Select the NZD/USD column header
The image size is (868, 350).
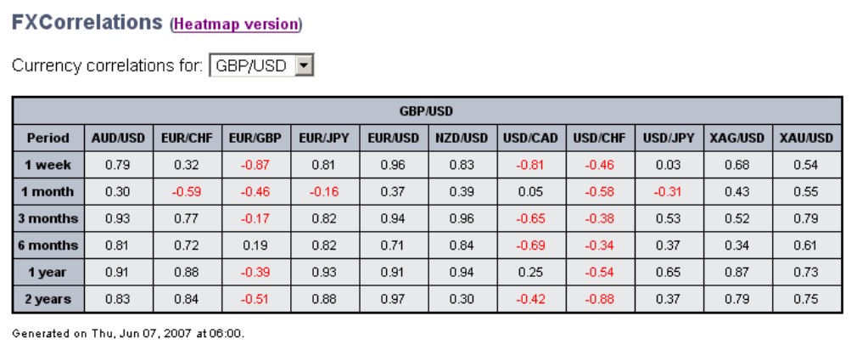[x=462, y=138]
